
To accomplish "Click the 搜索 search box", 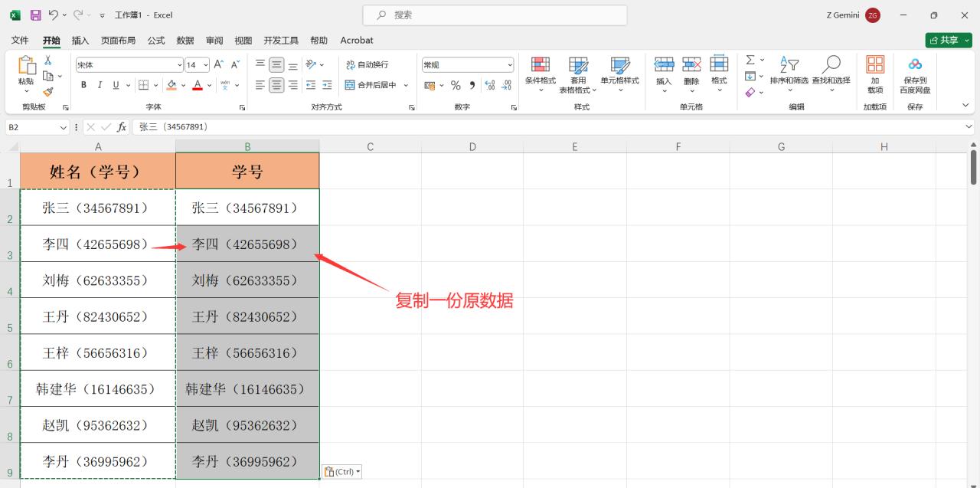I will click(495, 15).
